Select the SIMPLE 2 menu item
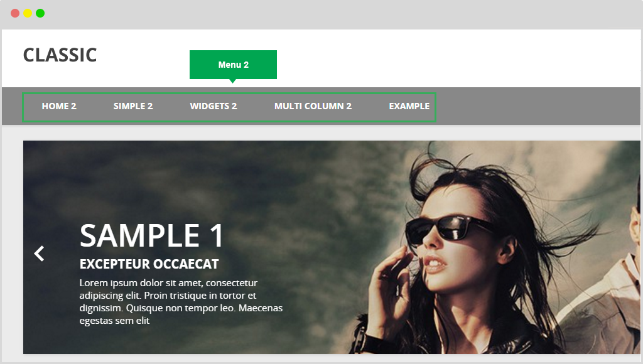 133,106
